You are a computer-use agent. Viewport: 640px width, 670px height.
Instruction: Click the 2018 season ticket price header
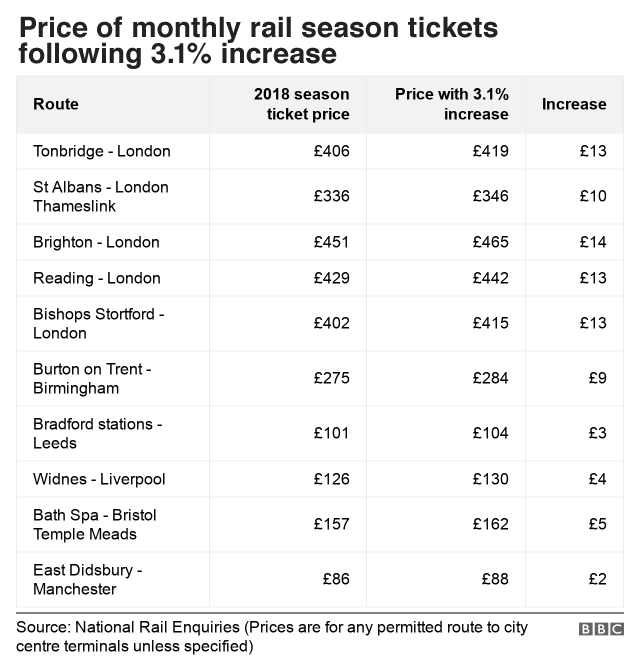tap(302, 104)
